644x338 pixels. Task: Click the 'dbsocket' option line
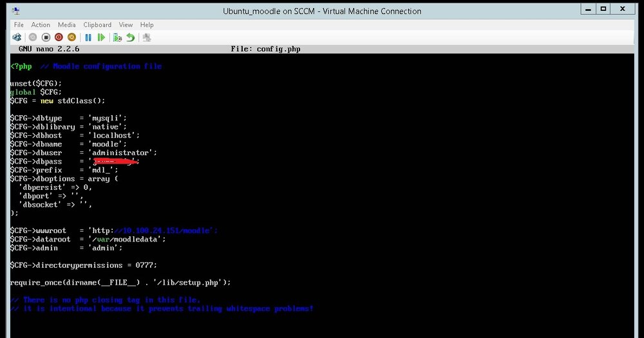pos(55,205)
